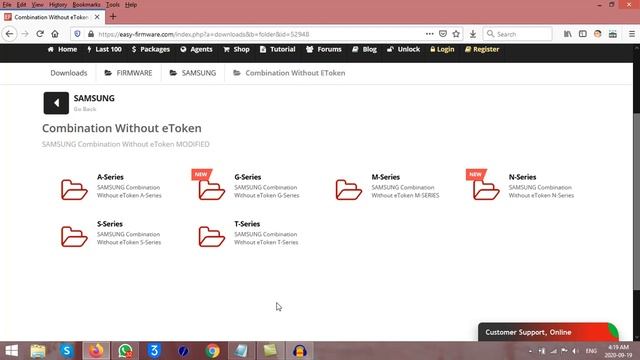This screenshot has width=640, height=360.
Task: Open the Bookmarks menu
Action: (86, 4)
